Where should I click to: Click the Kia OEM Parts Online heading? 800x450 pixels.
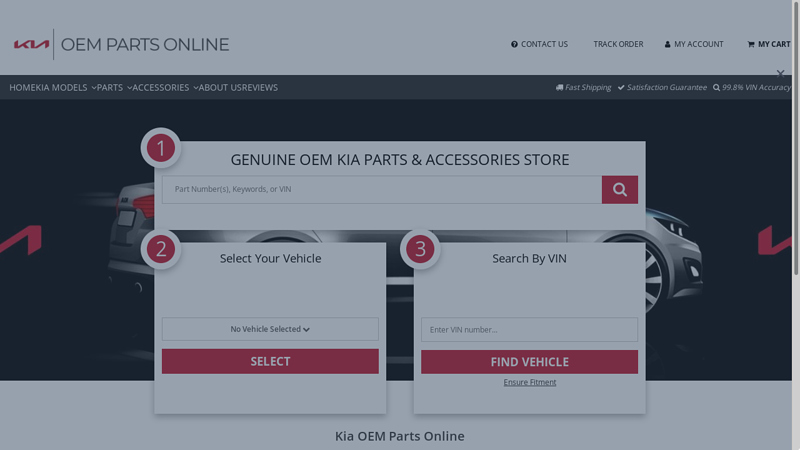point(399,436)
